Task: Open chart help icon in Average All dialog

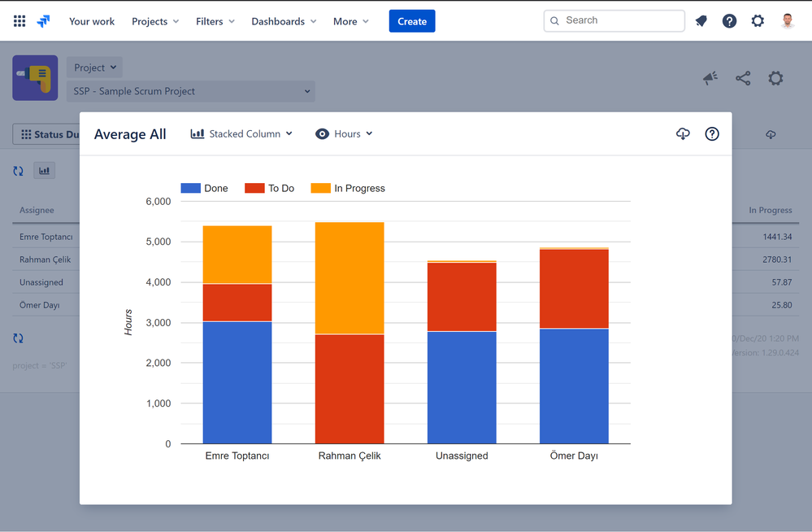Action: point(712,133)
